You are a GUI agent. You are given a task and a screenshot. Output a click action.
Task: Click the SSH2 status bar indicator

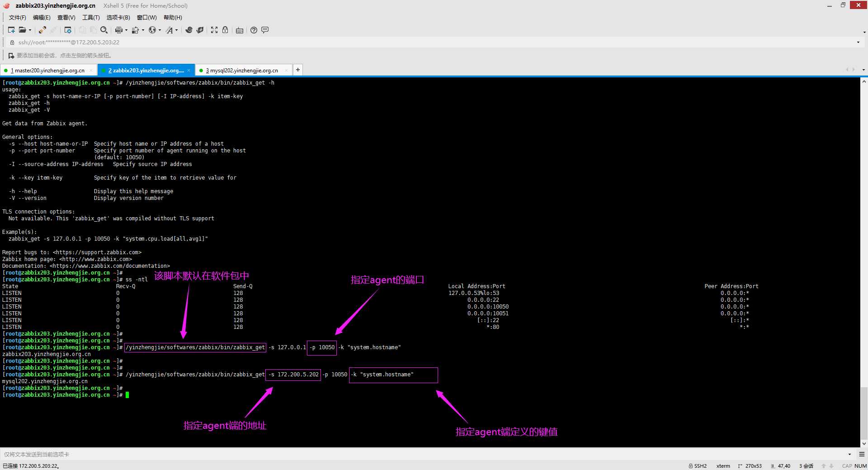pyautogui.click(x=698, y=466)
